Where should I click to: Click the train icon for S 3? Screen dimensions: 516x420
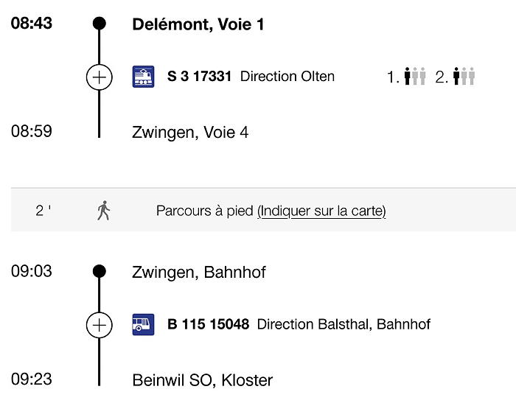point(143,77)
